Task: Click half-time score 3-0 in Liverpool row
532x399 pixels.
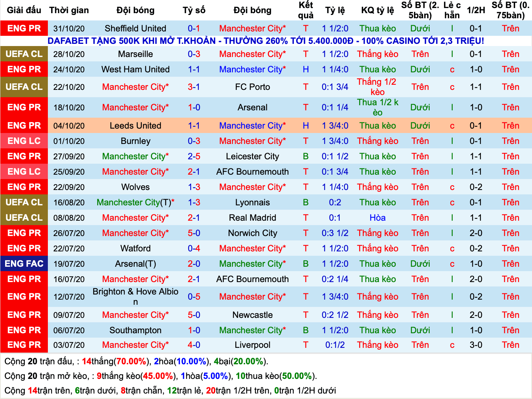Action: (476, 345)
